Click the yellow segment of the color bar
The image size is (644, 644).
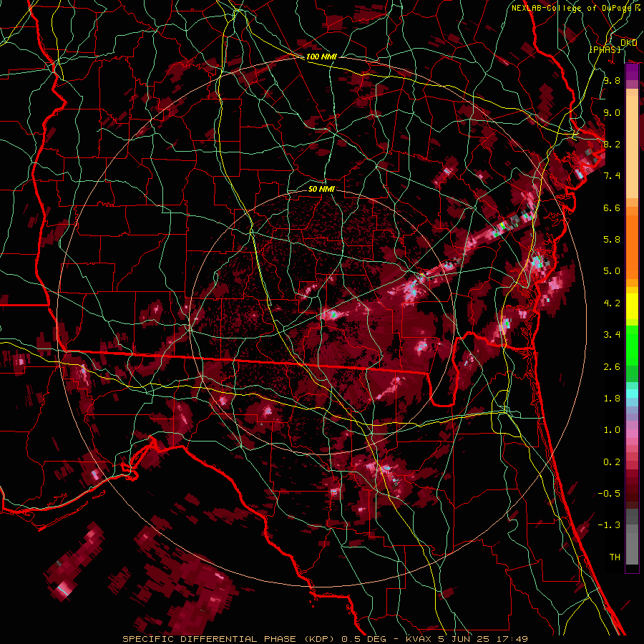click(632, 306)
